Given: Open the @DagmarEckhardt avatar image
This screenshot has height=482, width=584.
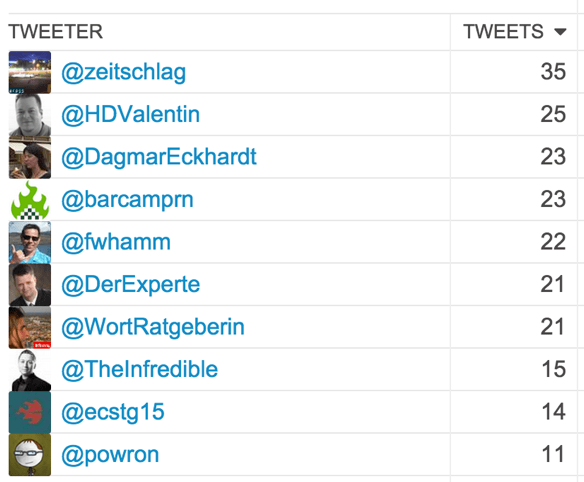Looking at the screenshot, I should coord(30,157).
